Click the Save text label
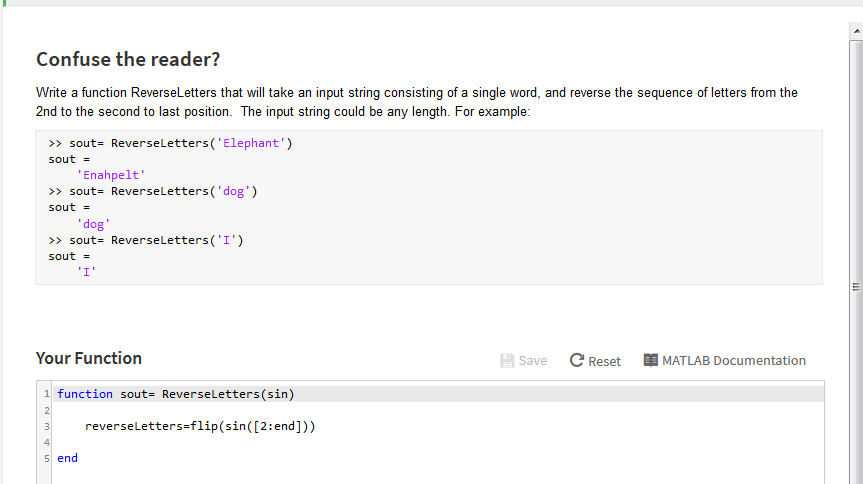 click(533, 361)
